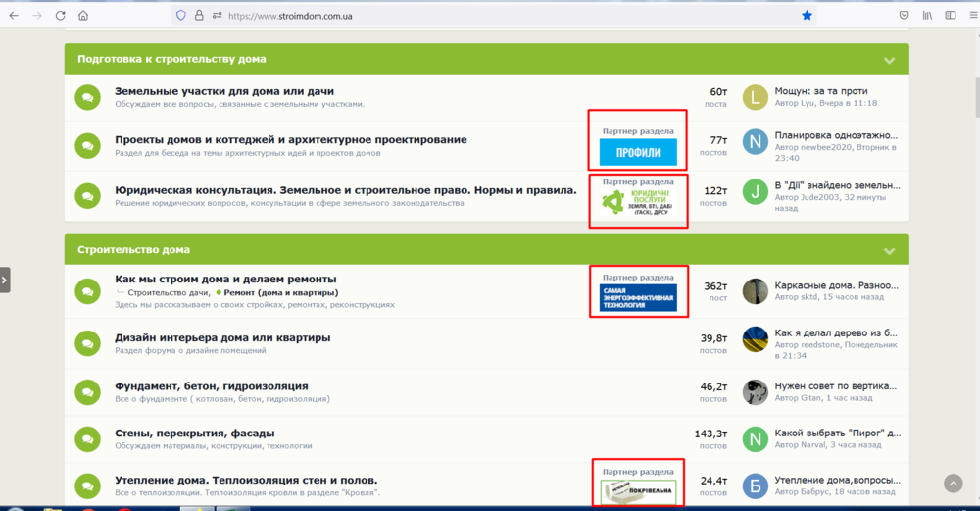Click the yellow L user avatar
The width and height of the screenshot is (980, 511).
755,97
